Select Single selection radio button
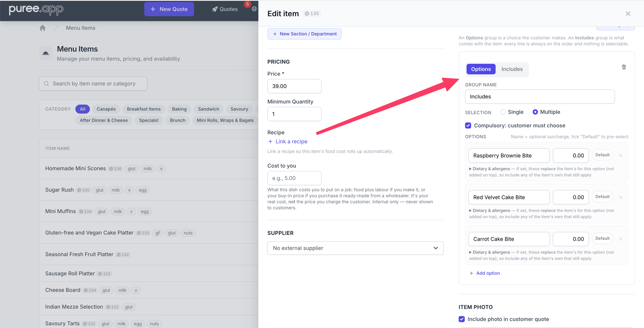Viewport: 644px width, 328px height. point(503,112)
